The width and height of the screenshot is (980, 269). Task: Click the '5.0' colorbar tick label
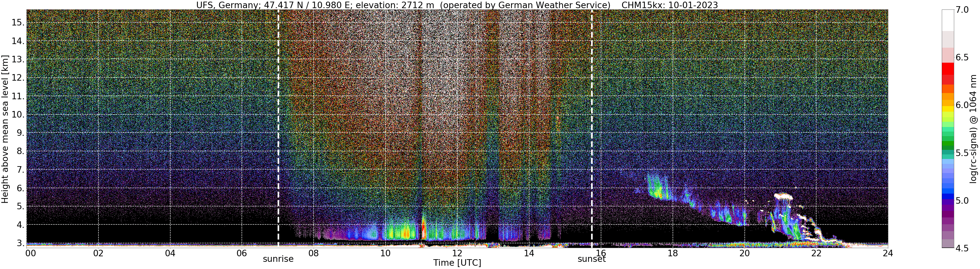coord(962,200)
